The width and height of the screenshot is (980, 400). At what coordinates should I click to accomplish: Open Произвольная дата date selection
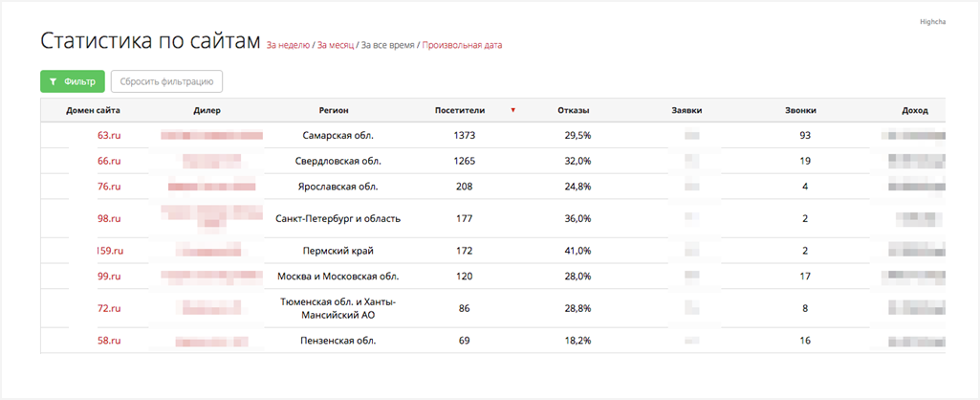coord(462,46)
